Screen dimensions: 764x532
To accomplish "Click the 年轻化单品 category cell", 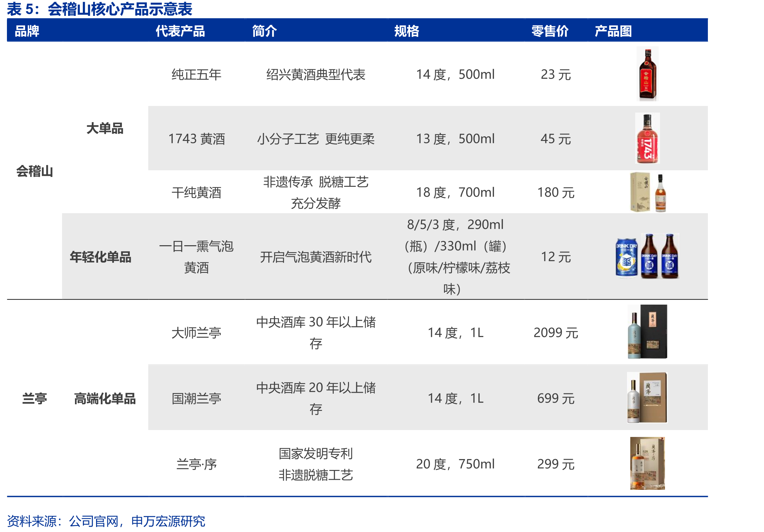I will tap(100, 257).
